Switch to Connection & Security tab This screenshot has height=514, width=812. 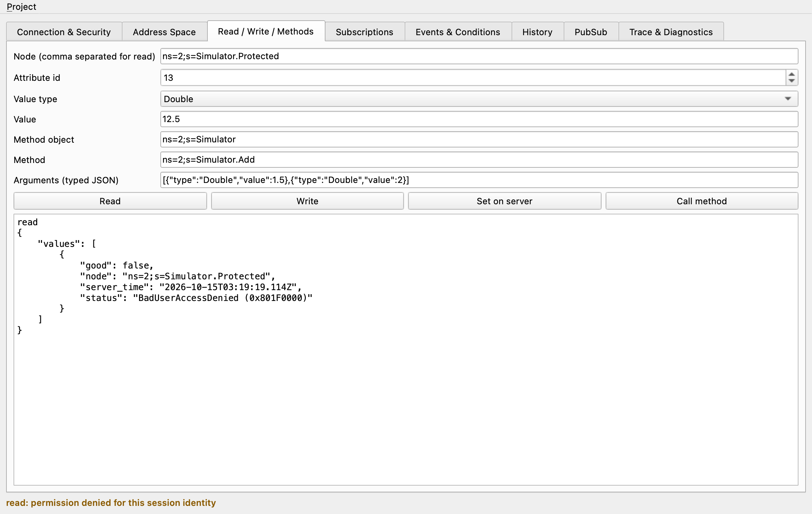click(x=64, y=32)
